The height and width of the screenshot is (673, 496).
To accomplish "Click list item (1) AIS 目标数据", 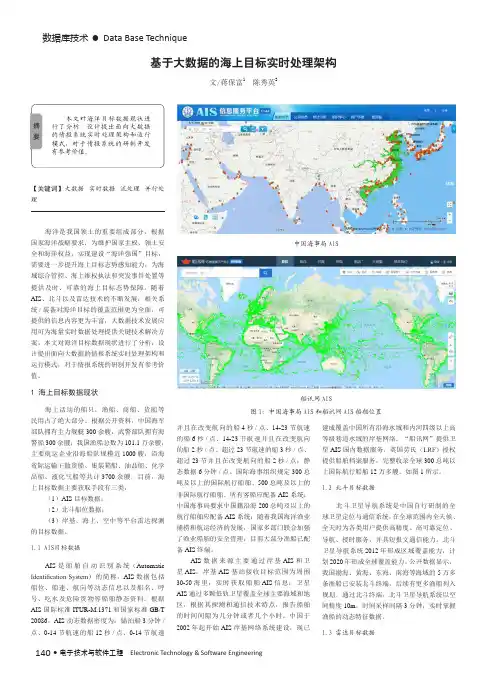I will point(76,498).
